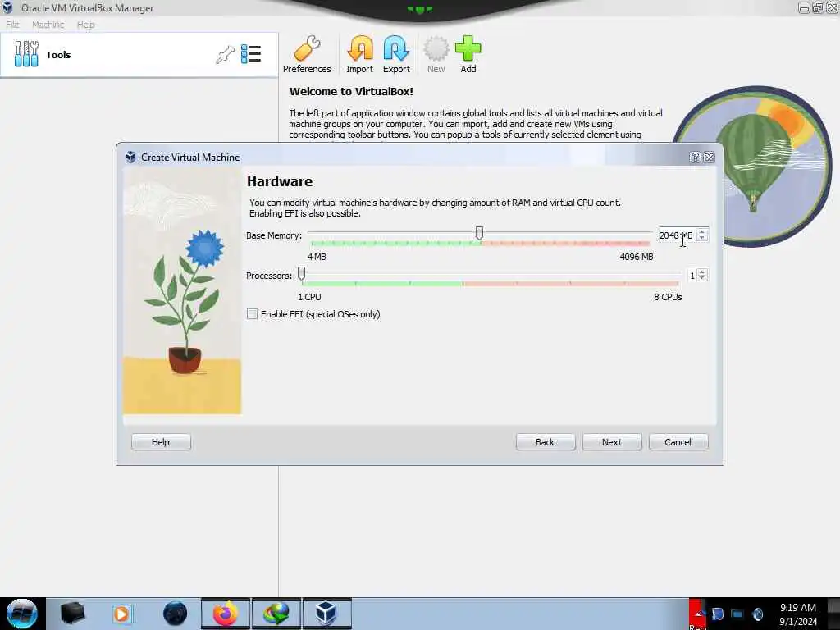Open Firefox from the taskbar
The width and height of the screenshot is (840, 630).
[x=226, y=614]
